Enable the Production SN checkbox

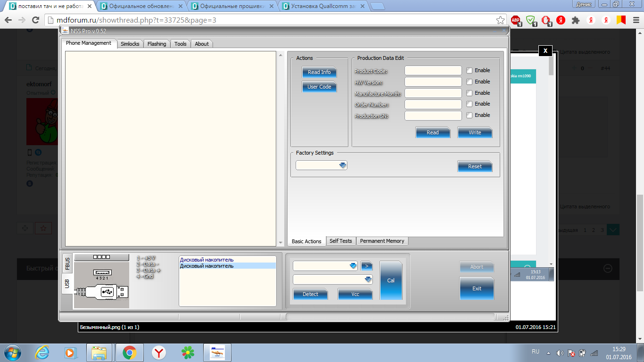click(x=470, y=115)
